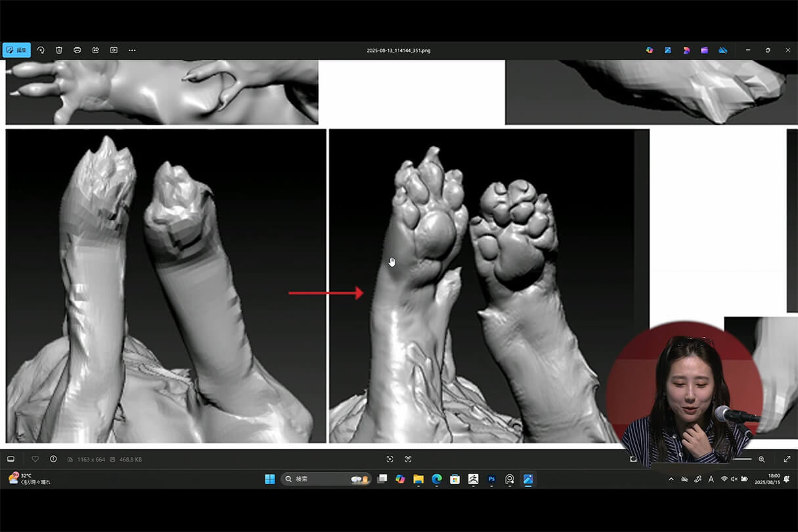Toggle favorite with the heart icon

click(x=35, y=459)
